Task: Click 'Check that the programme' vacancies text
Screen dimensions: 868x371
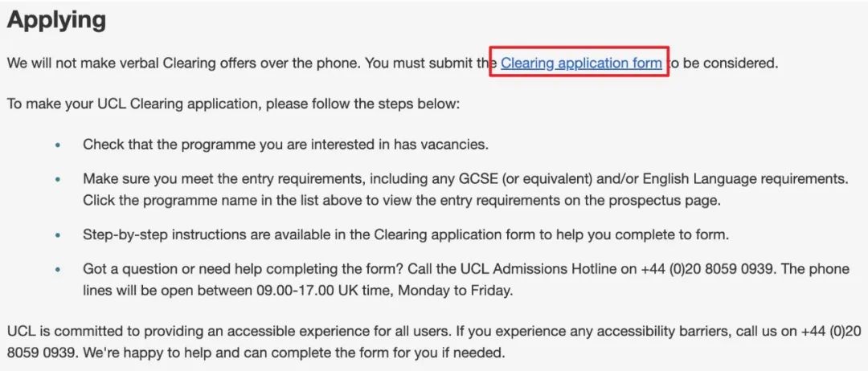Action: (285, 145)
